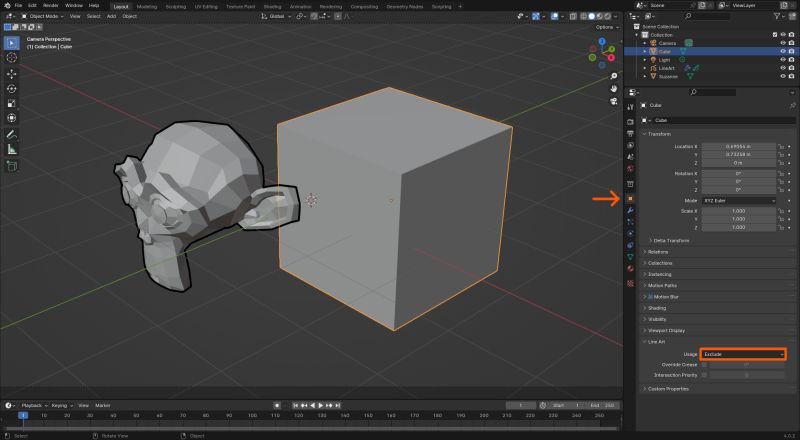Viewport: 800px width, 440px height.
Task: Open the File menu
Action: click(18, 6)
